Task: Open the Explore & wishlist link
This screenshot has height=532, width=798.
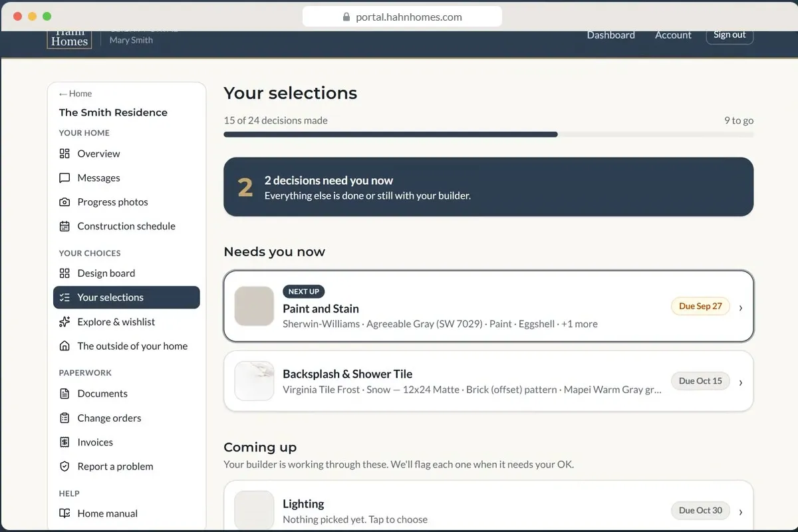Action: tap(126, 322)
